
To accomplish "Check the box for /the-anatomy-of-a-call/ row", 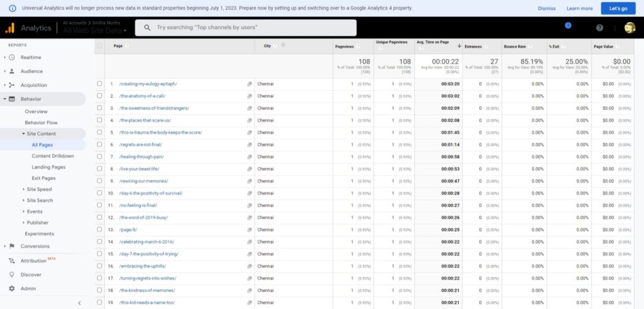I will (x=99, y=96).
